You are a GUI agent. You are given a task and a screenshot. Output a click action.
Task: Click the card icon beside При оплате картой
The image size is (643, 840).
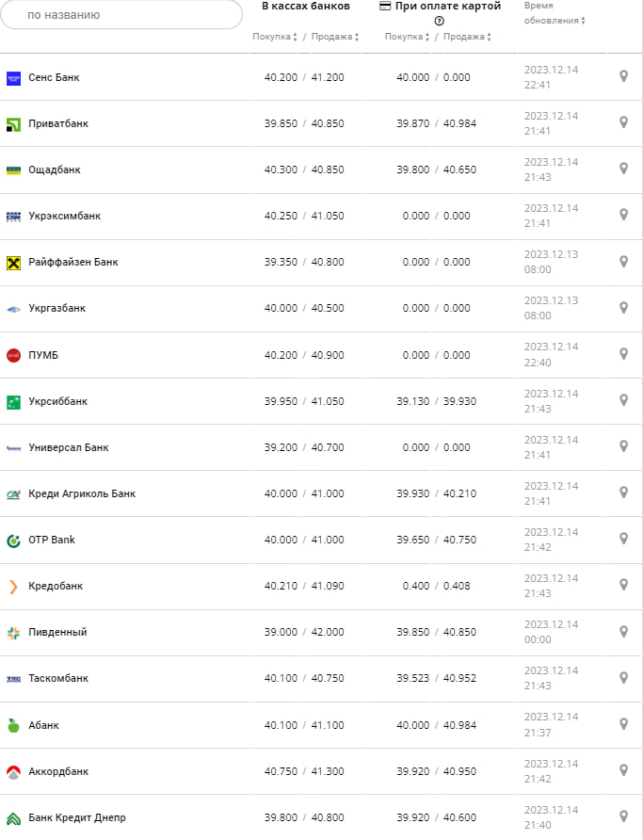[385, 6]
